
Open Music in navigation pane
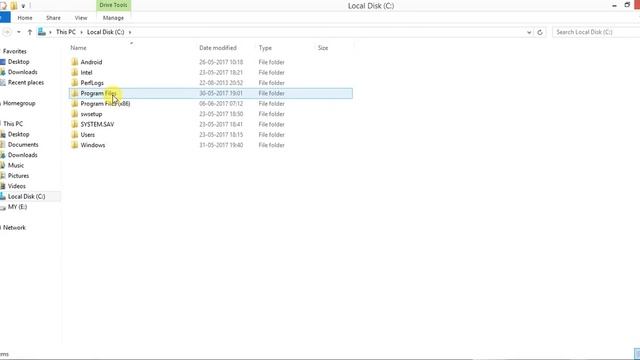tap(16, 165)
